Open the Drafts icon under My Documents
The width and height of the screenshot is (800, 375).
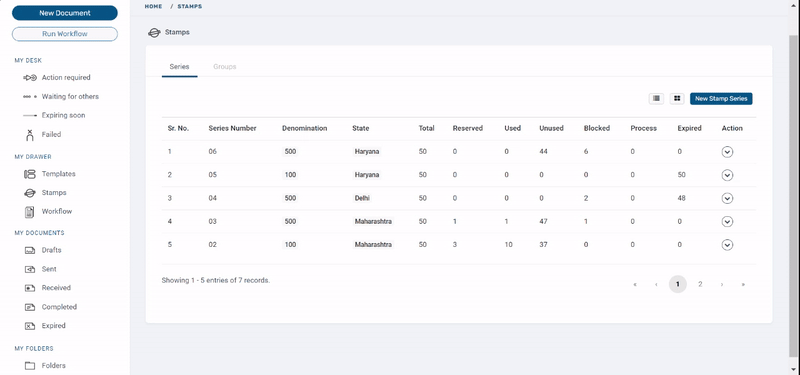tap(30, 251)
